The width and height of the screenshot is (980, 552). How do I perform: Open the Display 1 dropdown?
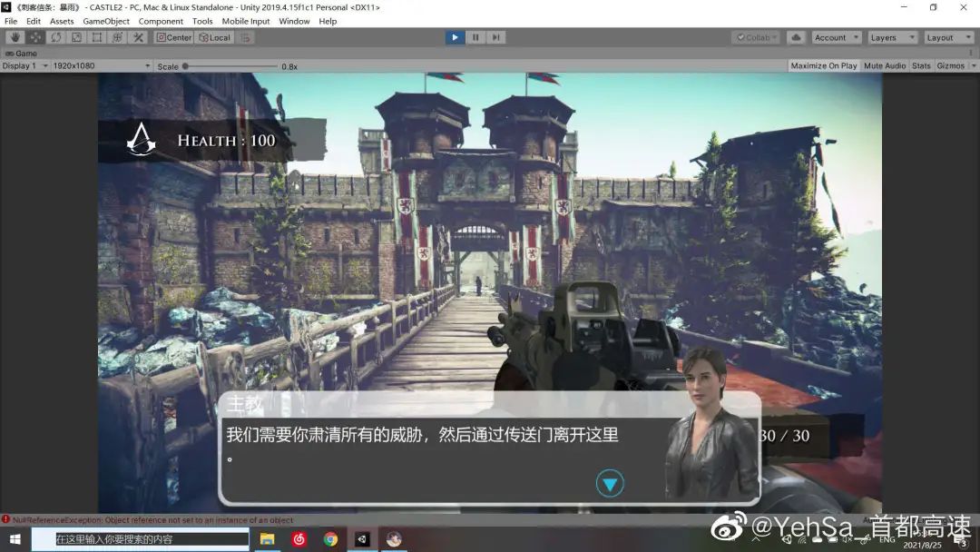pos(25,65)
